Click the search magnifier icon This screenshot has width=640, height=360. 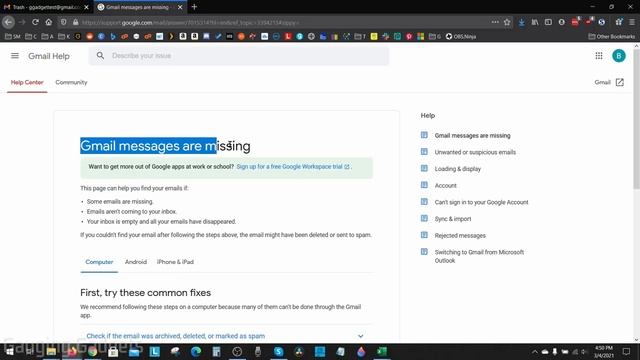click(100, 56)
